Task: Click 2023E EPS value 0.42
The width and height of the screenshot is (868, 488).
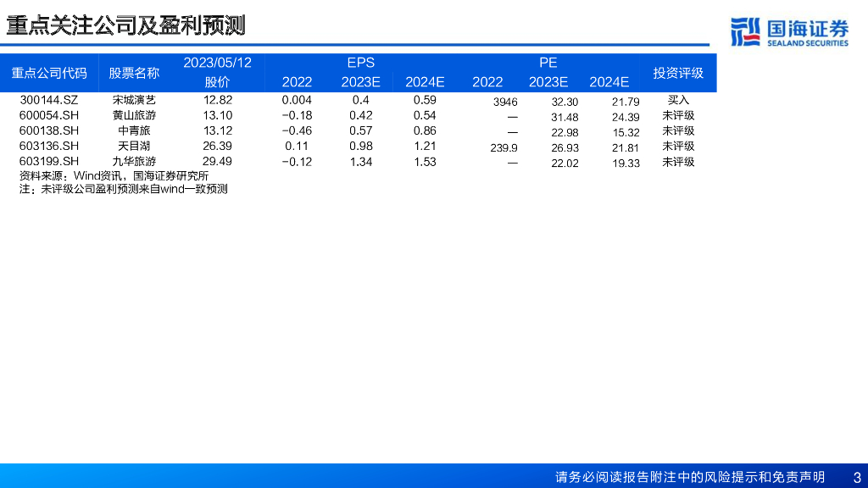Action: pos(361,115)
